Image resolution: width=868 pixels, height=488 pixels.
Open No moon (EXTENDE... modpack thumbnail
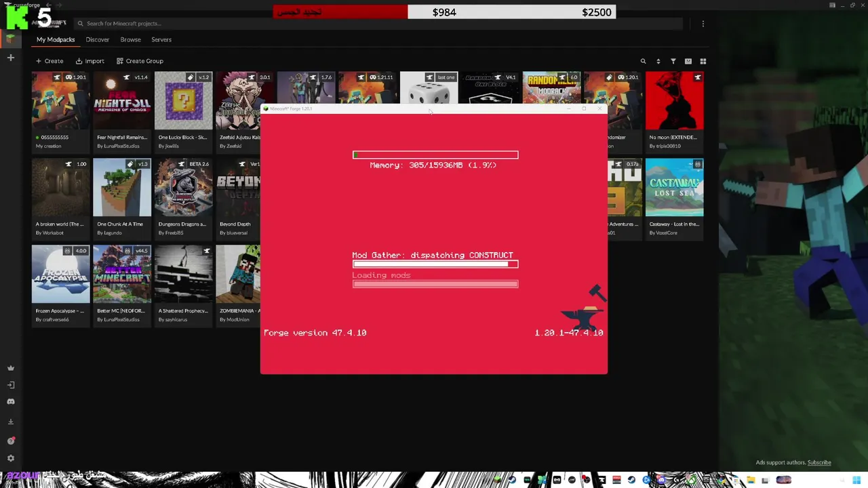click(675, 100)
